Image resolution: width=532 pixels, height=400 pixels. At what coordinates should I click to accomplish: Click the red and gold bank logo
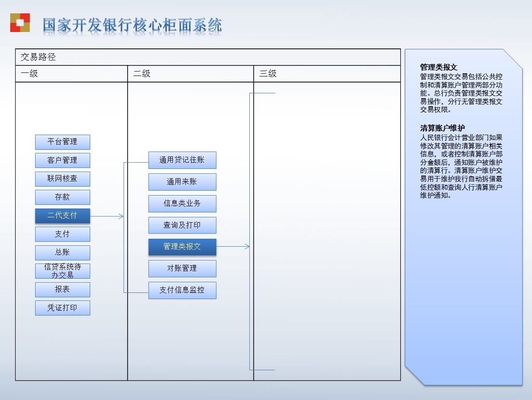coord(20,23)
